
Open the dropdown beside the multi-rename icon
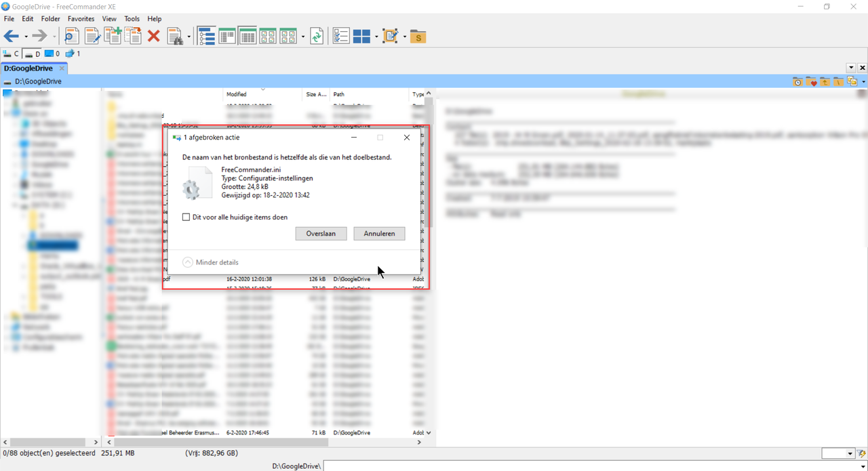(x=405, y=37)
